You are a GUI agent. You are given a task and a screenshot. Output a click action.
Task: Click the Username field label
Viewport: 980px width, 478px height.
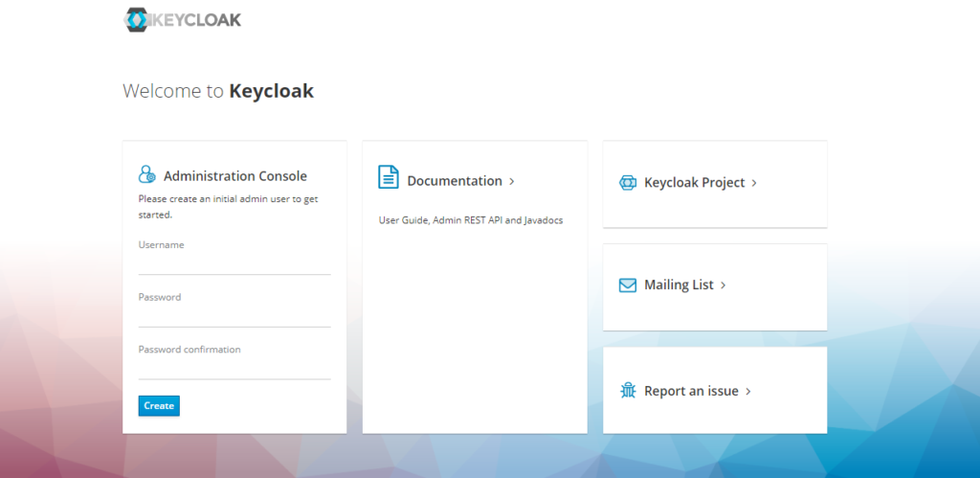coord(161,244)
